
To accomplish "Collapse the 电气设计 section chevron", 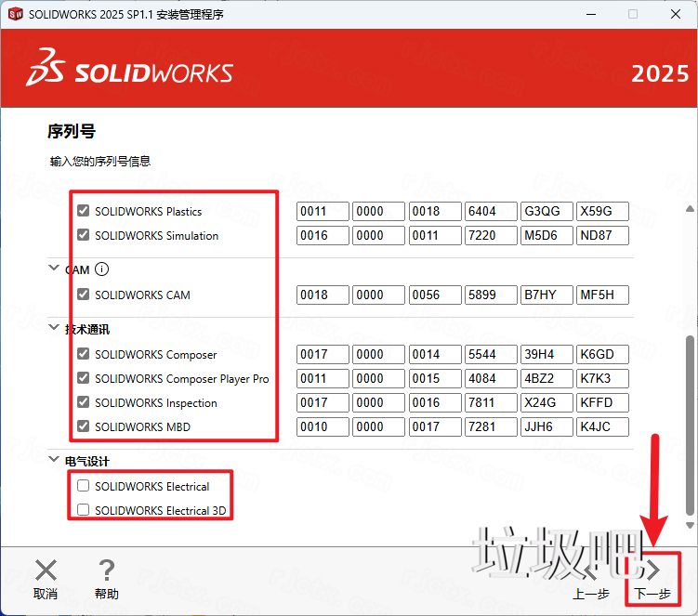I will pos(54,459).
